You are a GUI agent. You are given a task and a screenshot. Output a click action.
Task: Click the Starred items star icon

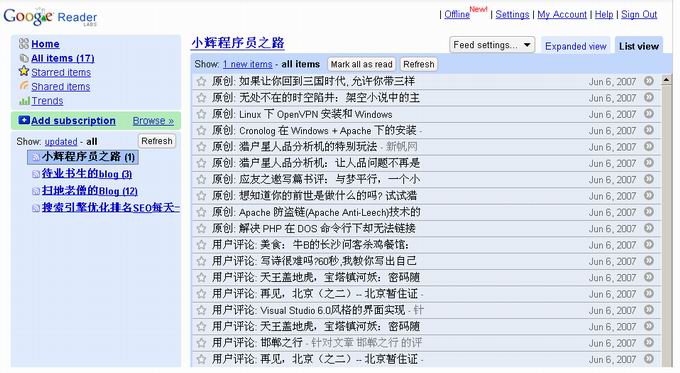tap(24, 71)
